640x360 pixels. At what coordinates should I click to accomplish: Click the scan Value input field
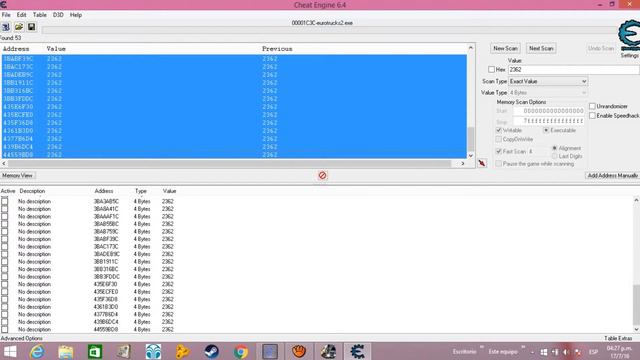(x=573, y=70)
